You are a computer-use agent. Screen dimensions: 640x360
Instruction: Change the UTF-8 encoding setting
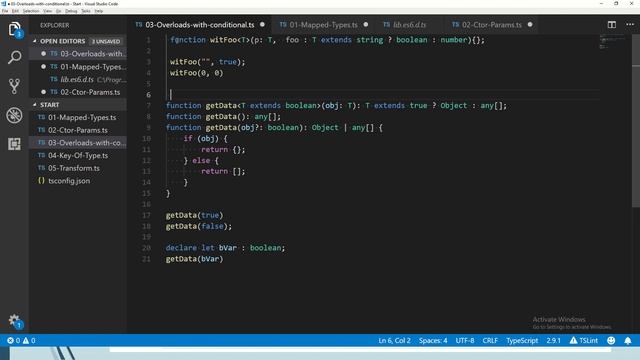coord(465,340)
